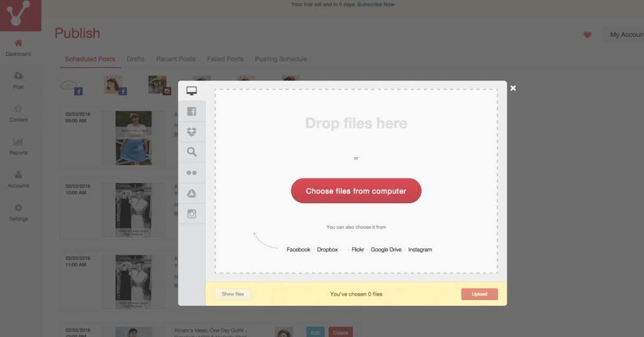Select the computer upload source icon
This screenshot has width=644, height=337.
click(191, 91)
